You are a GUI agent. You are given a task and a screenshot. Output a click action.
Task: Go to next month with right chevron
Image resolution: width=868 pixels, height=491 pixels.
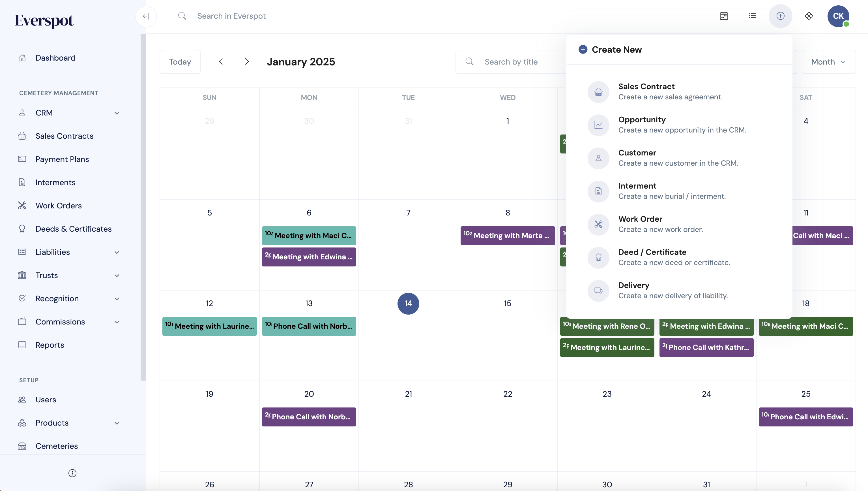pos(247,61)
